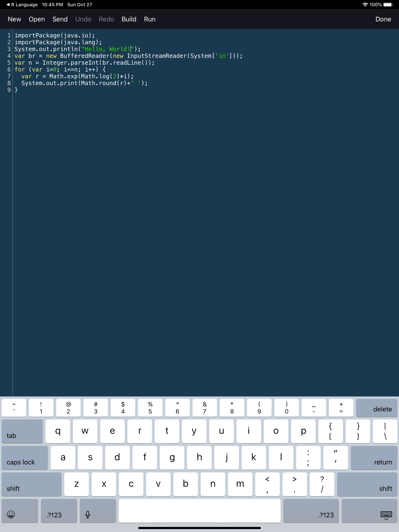Tap Done to finish editing
This screenshot has height=532, width=399.
click(x=383, y=19)
